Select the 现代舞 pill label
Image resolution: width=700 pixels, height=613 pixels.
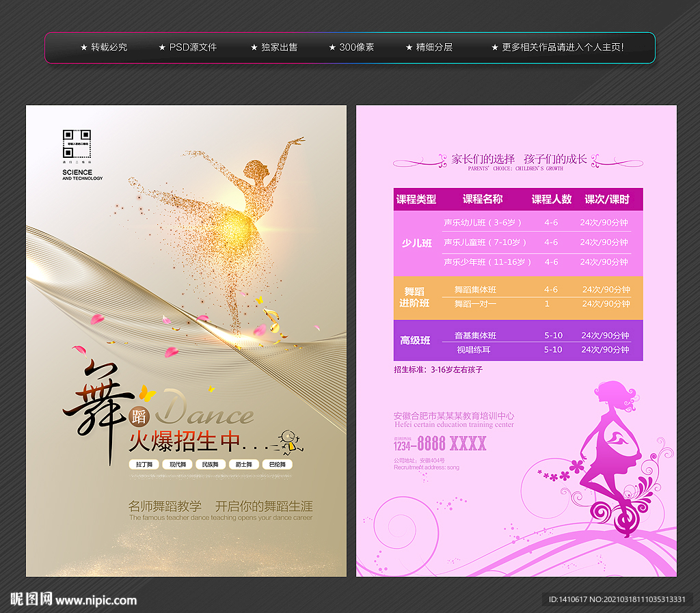click(177, 465)
